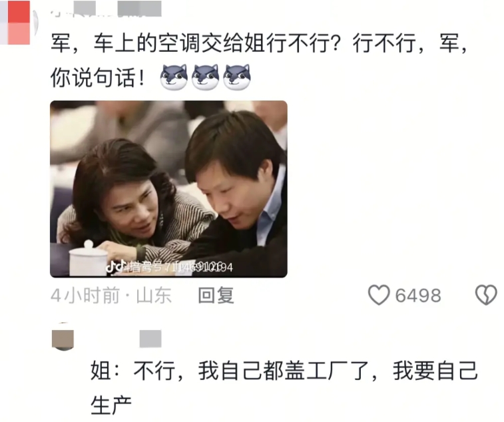Viewport: 504px width, 422px height.
Task: Open the attached photo in the comment
Action: pos(168,189)
